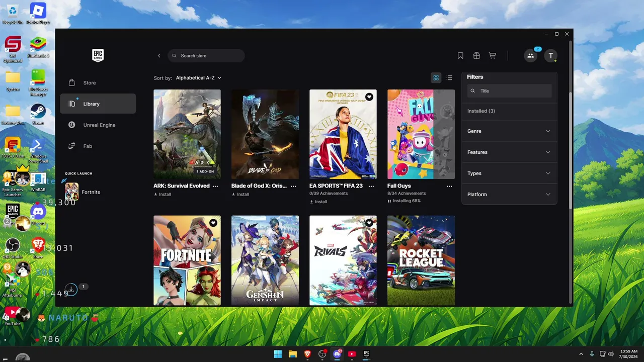This screenshot has height=362, width=644.
Task: Select the OBS Studio desktop icon
Action: click(13, 248)
